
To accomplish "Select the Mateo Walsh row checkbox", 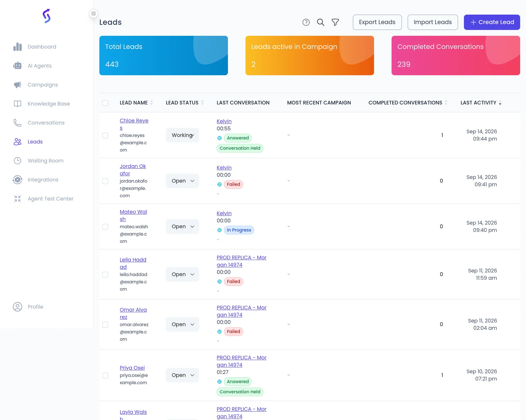I will pos(105,227).
